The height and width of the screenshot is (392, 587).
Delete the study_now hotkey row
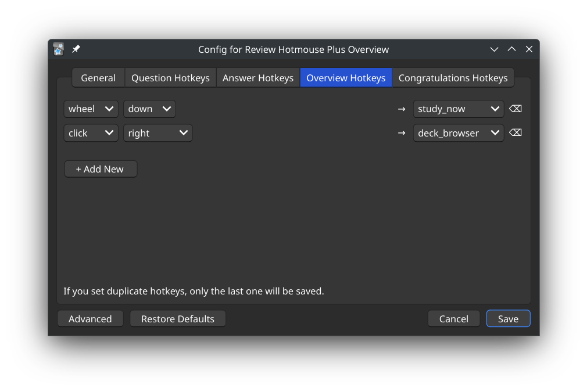tap(515, 109)
